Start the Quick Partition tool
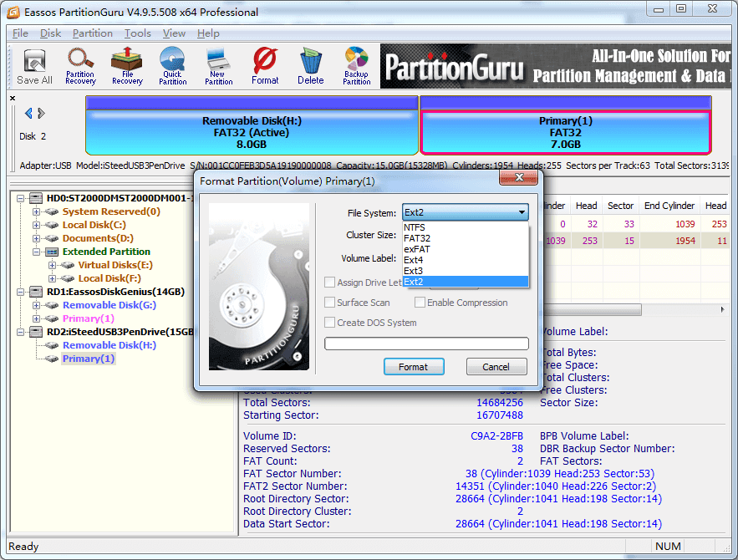Image resolution: width=738 pixels, height=560 pixels. (172, 66)
